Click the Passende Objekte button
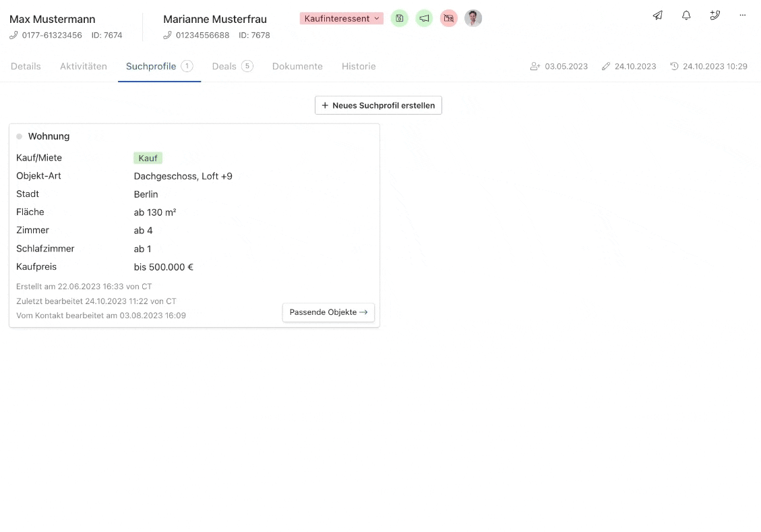The width and height of the screenshot is (761, 532). point(328,312)
